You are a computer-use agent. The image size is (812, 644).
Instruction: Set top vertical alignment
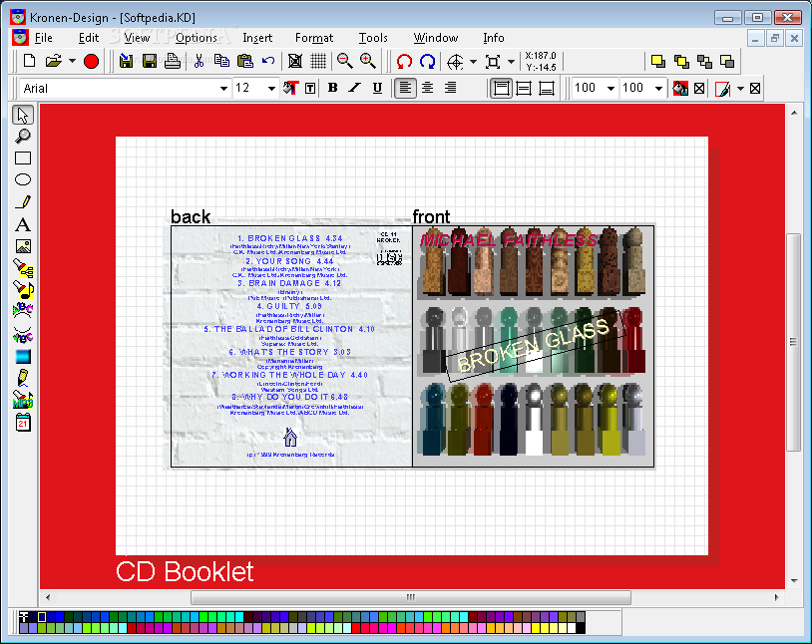pos(501,89)
